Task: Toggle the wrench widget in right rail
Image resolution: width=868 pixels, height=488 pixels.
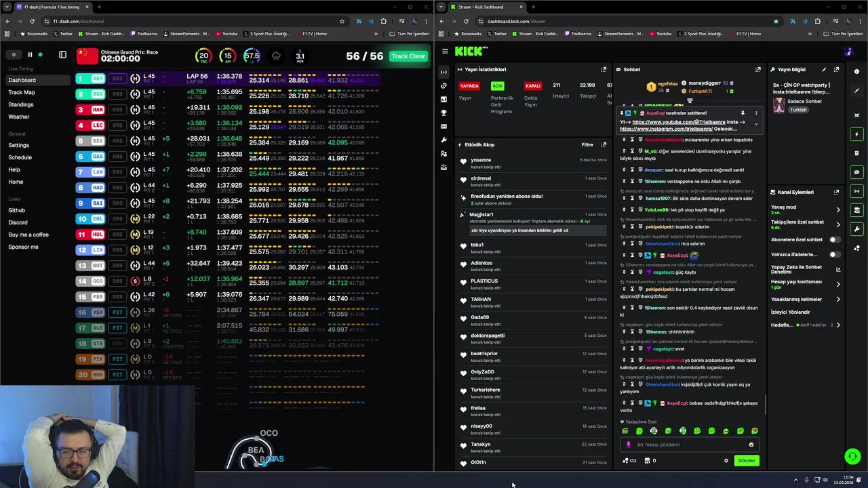Action: click(x=857, y=229)
